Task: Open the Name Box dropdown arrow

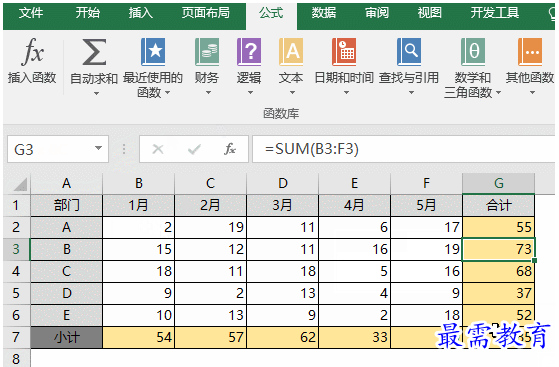Action: pyautogui.click(x=98, y=148)
